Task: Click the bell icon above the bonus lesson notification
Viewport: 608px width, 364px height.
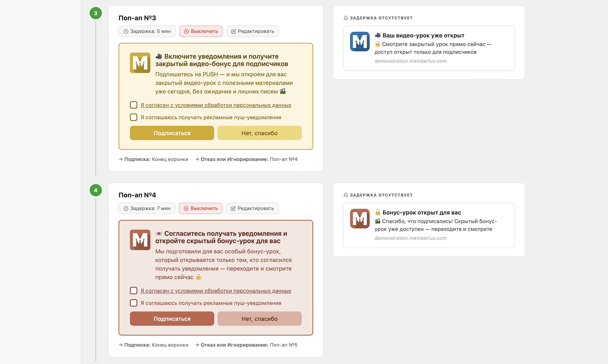Action: tap(346, 195)
